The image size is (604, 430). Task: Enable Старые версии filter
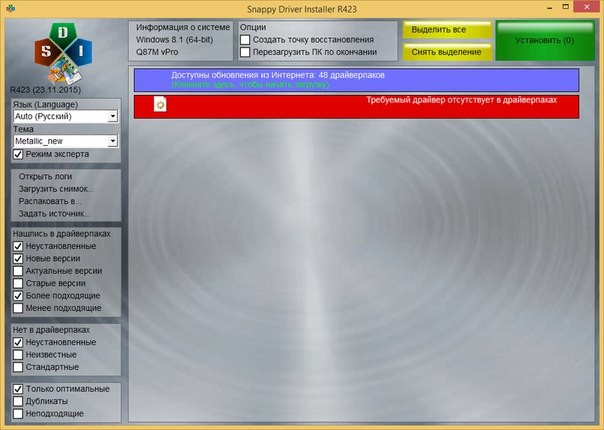click(18, 283)
